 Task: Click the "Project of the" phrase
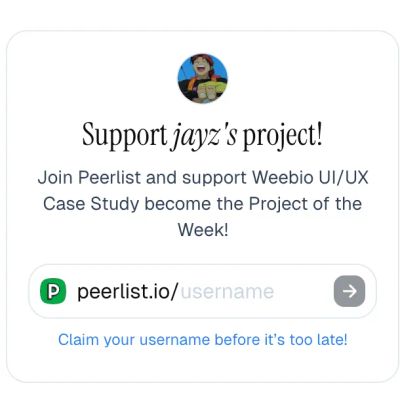[x=305, y=203]
